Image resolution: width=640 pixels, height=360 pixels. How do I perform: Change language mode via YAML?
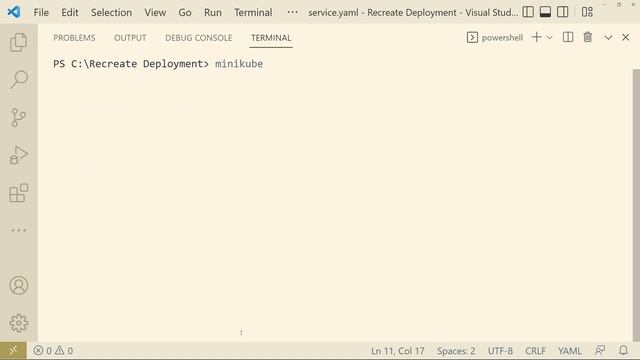click(570, 351)
